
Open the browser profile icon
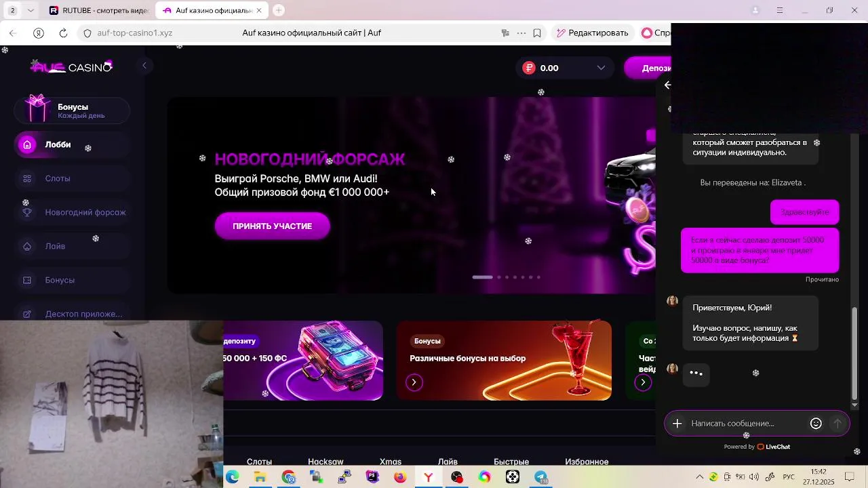[x=755, y=10]
